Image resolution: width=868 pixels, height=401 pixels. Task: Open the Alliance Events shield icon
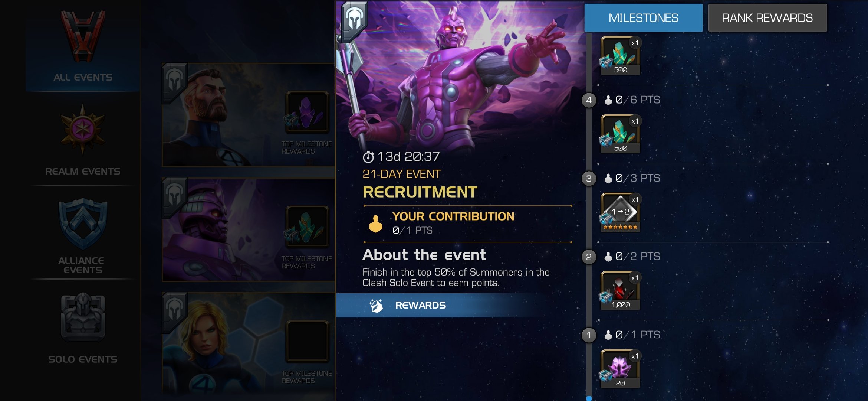83,223
